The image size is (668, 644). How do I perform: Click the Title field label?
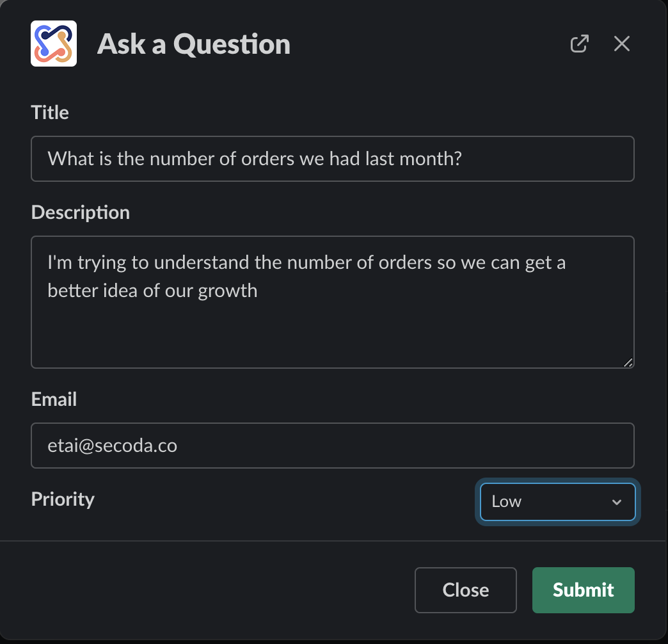tap(50, 113)
